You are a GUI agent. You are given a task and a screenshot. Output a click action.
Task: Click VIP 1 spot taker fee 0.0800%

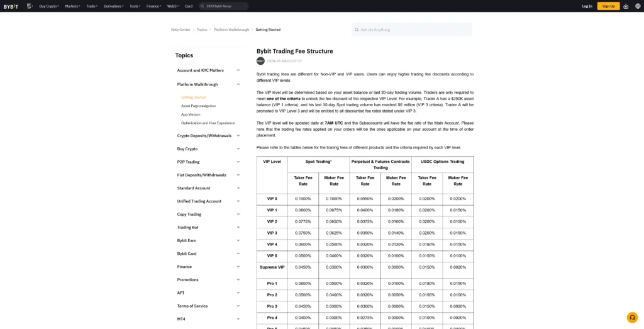point(303,210)
